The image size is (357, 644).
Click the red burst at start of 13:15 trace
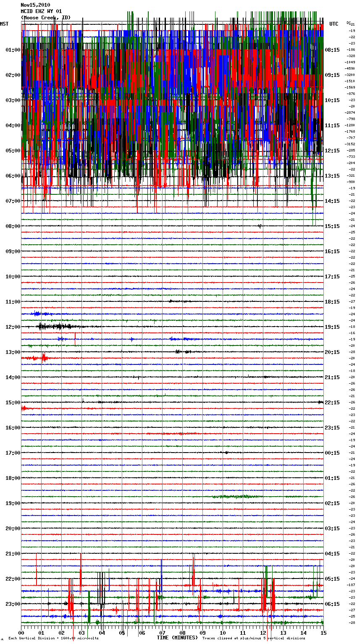[x=36, y=358]
